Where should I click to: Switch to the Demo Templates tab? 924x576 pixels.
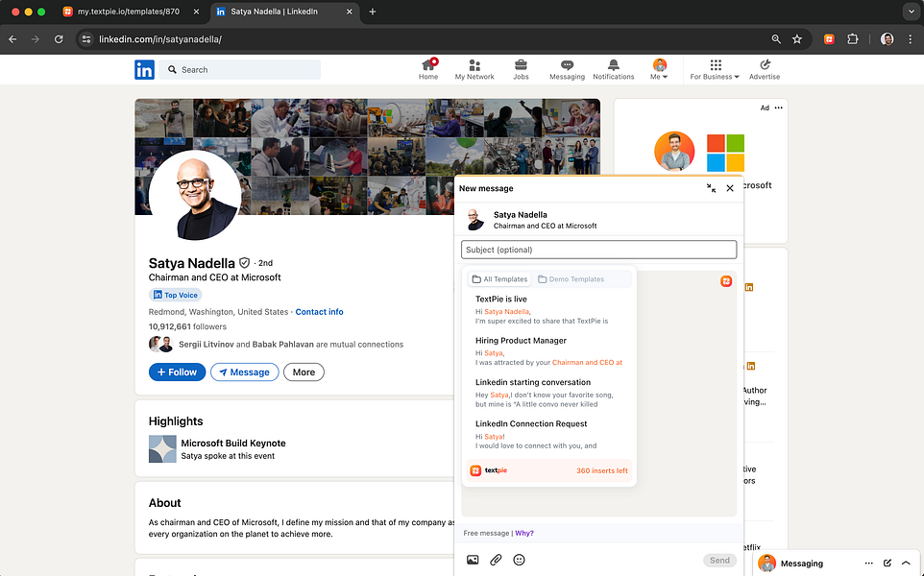[575, 278]
